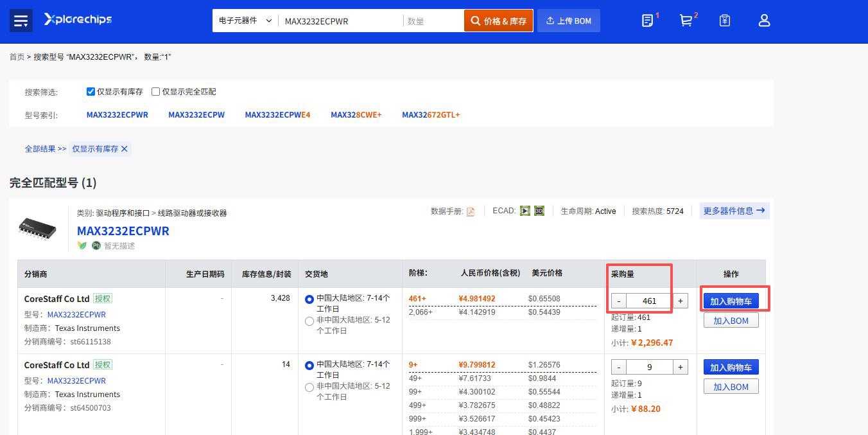Click the 人民币价格(含税) column header
This screenshot has width=868, height=435.
click(x=490, y=273)
